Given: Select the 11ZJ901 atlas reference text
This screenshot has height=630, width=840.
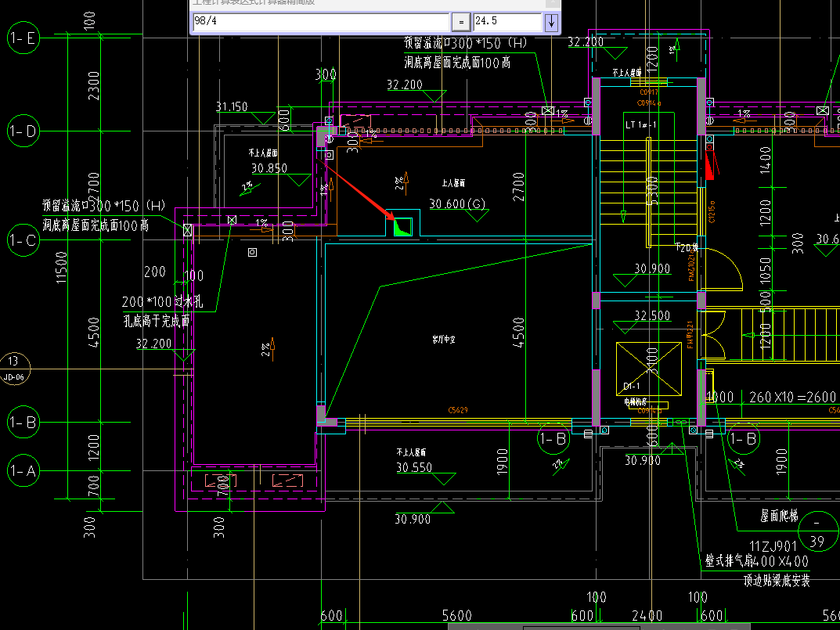Looking at the screenshot, I should (x=773, y=546).
